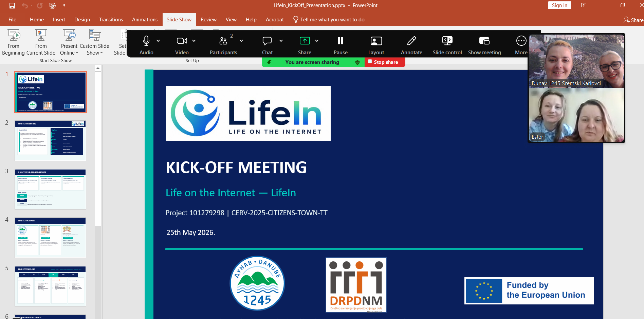Open the Help tab
644x319 pixels.
251,20
